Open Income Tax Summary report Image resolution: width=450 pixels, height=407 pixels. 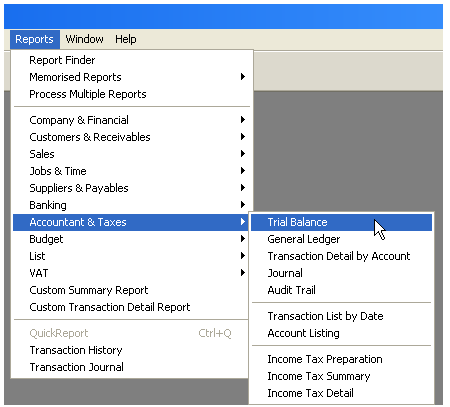341,376
